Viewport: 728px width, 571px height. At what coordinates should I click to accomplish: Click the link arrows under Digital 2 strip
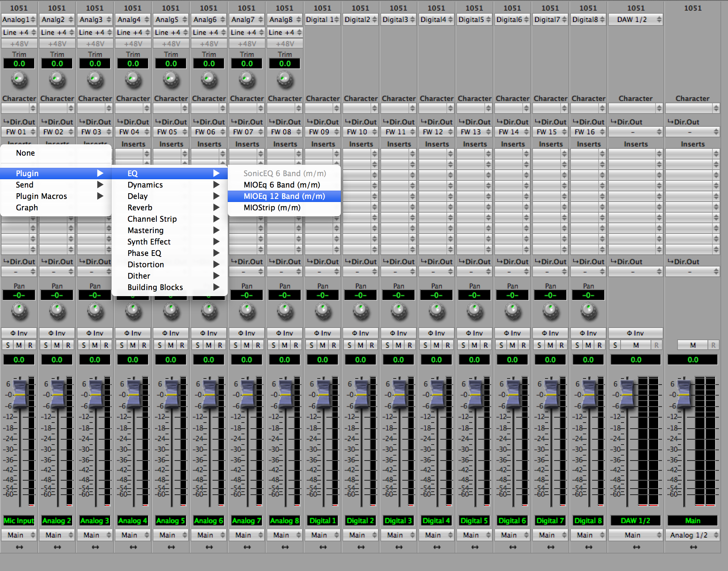click(x=361, y=547)
